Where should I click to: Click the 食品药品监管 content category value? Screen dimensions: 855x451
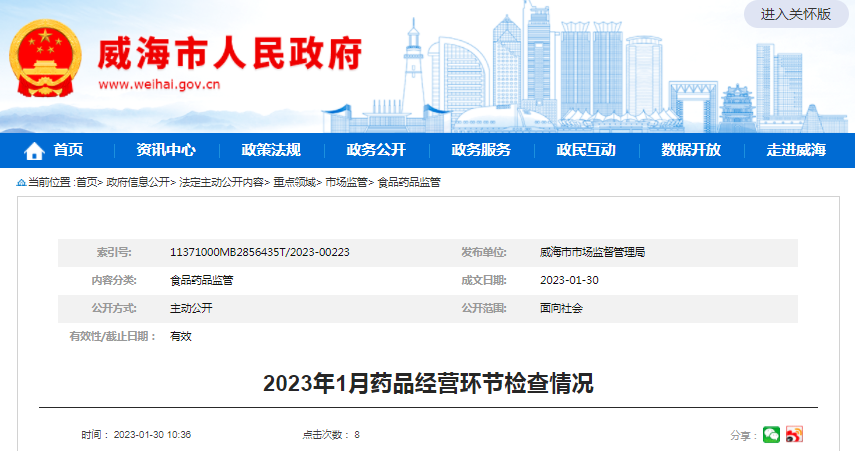202,280
